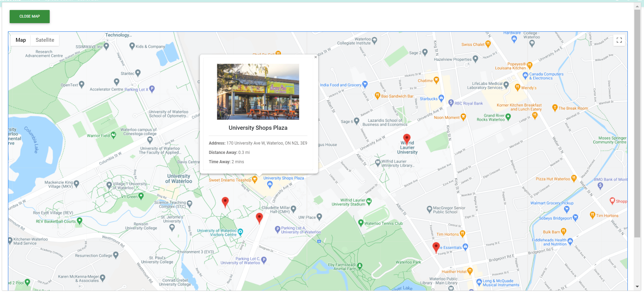The width and height of the screenshot is (644, 294).
Task: Select the Hazelview Properties pin
Action: point(475,59)
